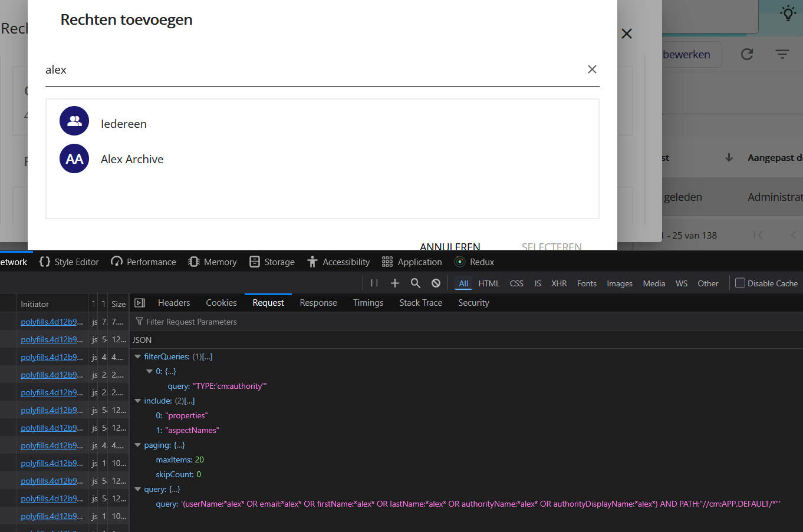Filter network requests by Other

pos(708,283)
